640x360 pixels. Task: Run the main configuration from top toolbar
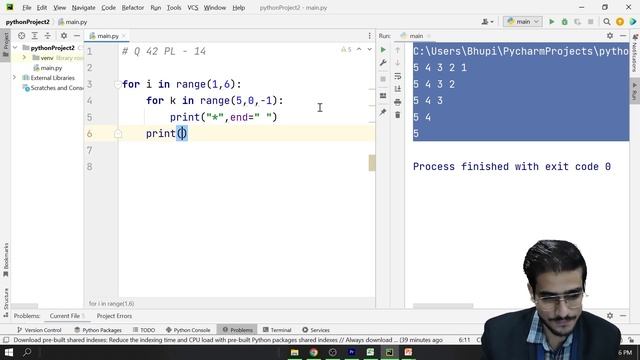[551, 22]
